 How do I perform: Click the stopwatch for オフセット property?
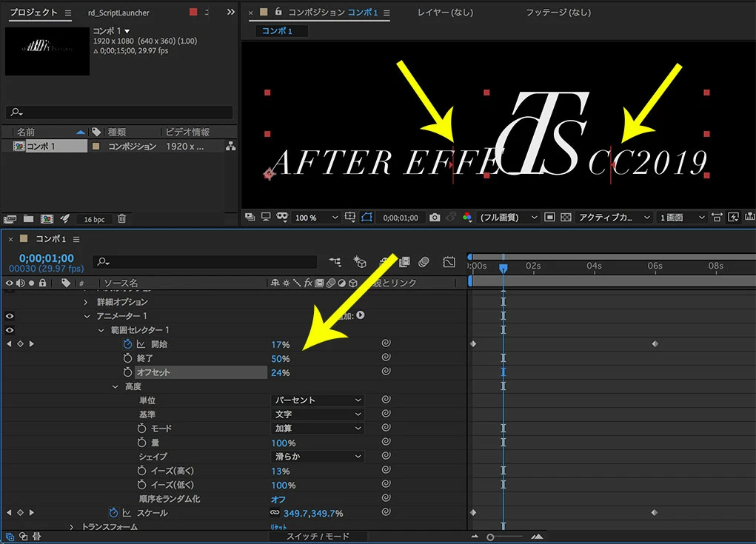click(x=127, y=372)
